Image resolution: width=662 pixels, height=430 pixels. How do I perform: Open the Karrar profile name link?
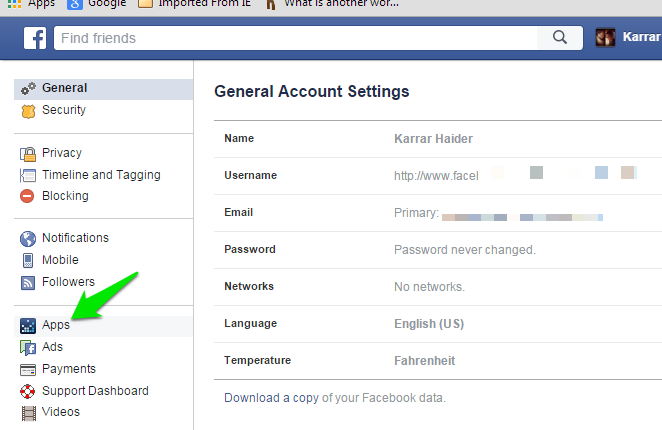point(642,37)
